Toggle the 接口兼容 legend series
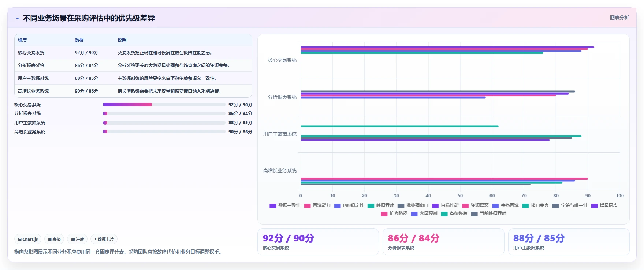The width and height of the screenshot is (644, 270). [535, 206]
